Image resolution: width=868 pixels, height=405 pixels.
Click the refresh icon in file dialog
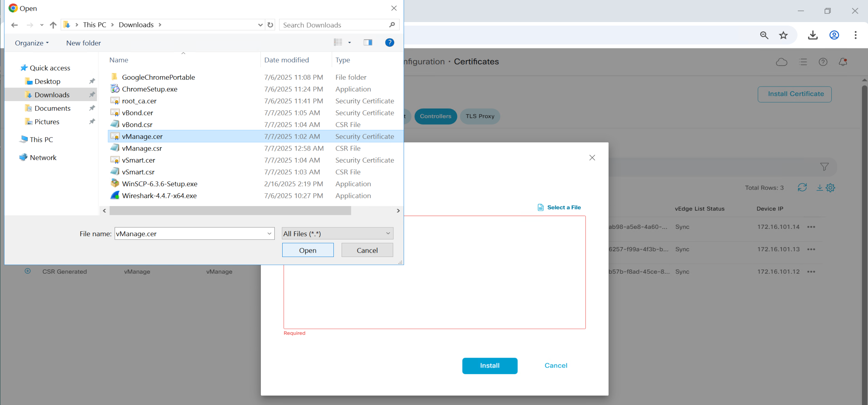(x=270, y=25)
